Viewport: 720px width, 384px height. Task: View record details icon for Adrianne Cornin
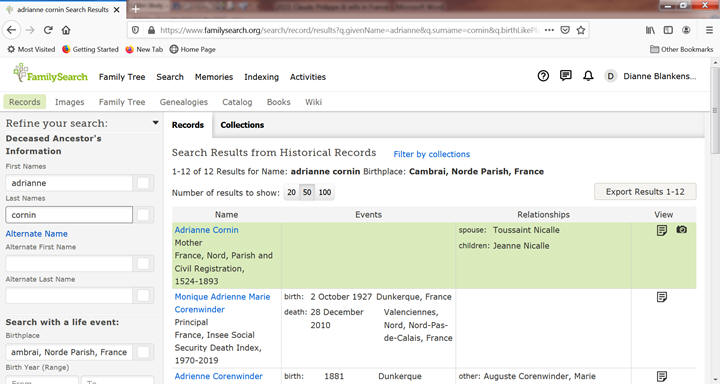pyautogui.click(x=662, y=230)
